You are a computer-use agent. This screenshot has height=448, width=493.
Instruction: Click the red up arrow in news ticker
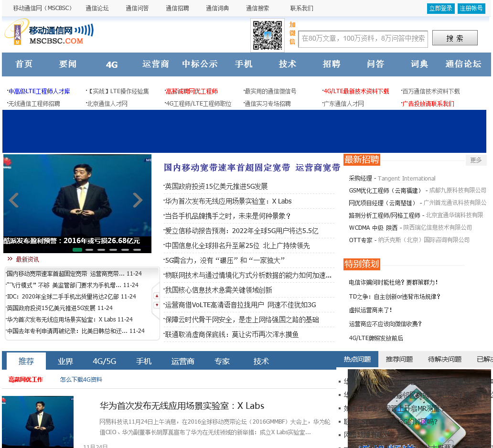click(x=157, y=296)
